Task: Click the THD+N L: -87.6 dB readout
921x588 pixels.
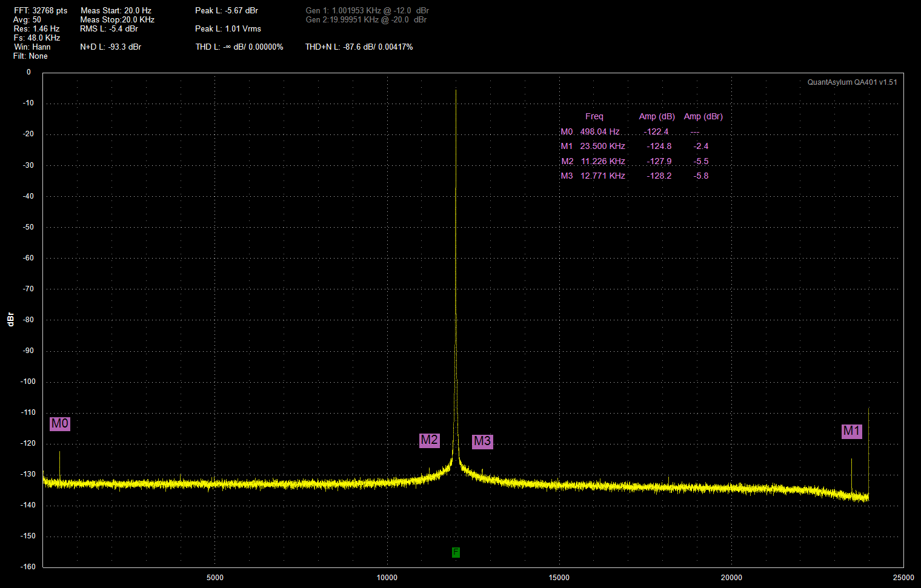Action: pos(359,47)
